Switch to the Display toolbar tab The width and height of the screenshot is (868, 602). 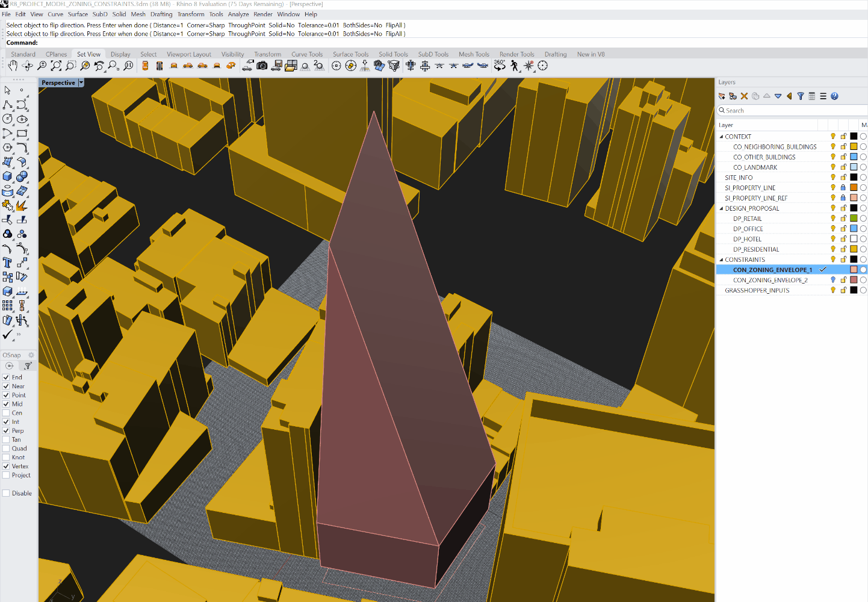tap(120, 54)
